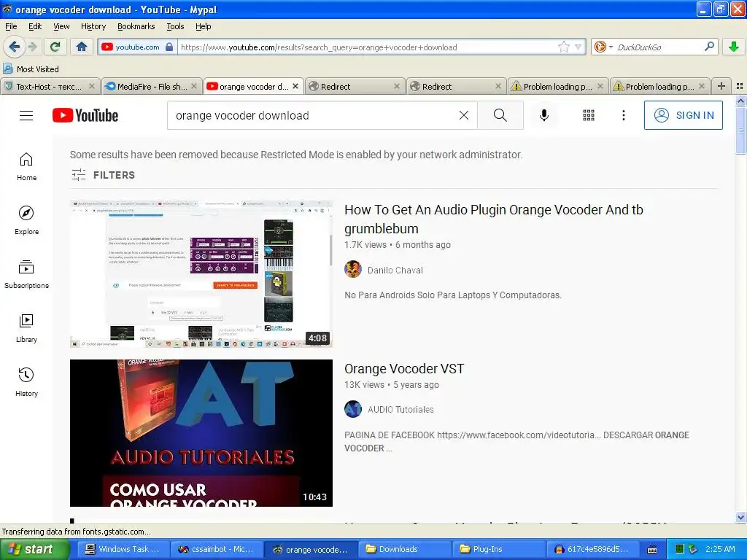Switch to the 617c4e5896d5 taskbar item
Image resolution: width=747 pixels, height=560 pixels.
click(x=591, y=549)
